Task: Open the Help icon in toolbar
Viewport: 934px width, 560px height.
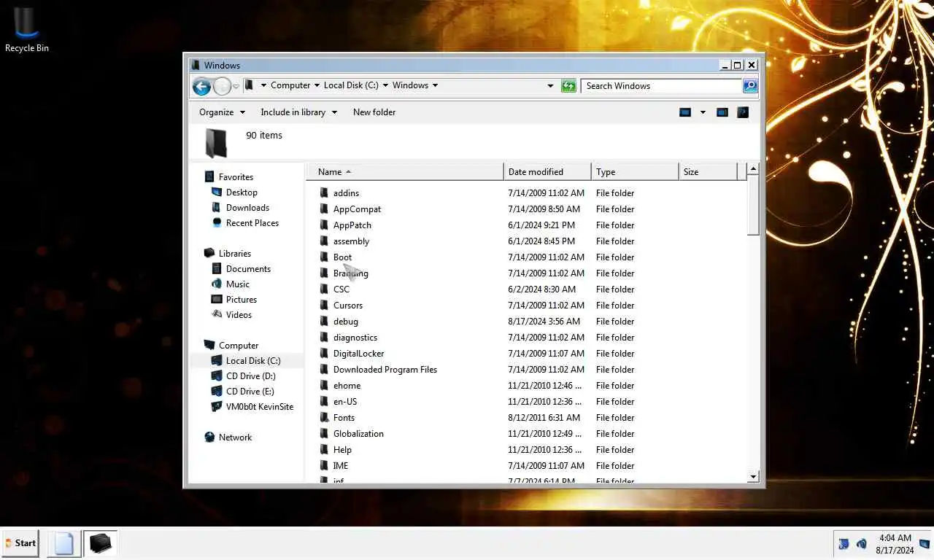Action: pos(743,112)
